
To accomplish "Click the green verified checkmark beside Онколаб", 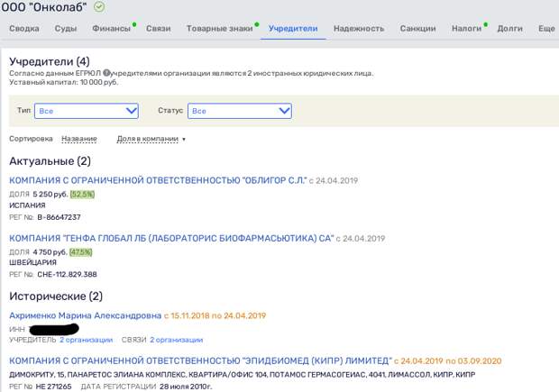I will click(x=99, y=7).
